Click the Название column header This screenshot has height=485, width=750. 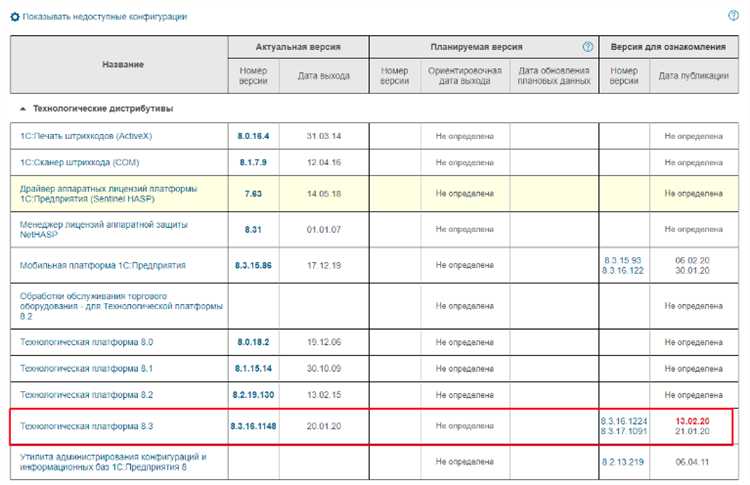click(123, 64)
